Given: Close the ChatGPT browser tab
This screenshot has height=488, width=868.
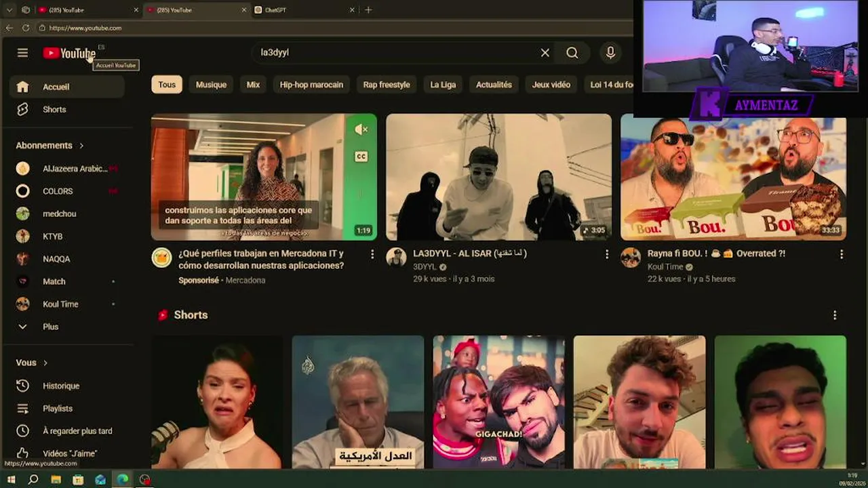Looking at the screenshot, I should click(352, 9).
